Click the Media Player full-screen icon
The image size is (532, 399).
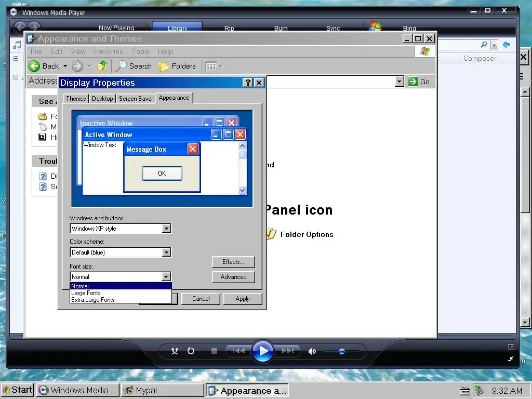[x=511, y=347]
